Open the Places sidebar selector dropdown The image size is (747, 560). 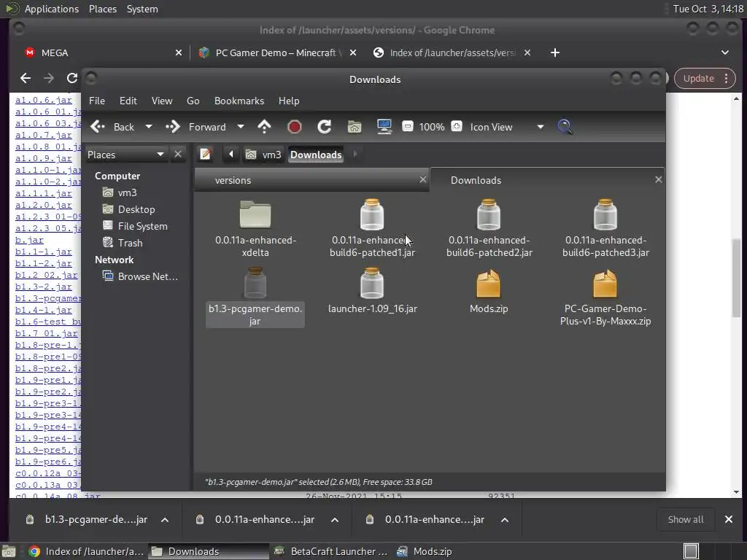(x=125, y=155)
